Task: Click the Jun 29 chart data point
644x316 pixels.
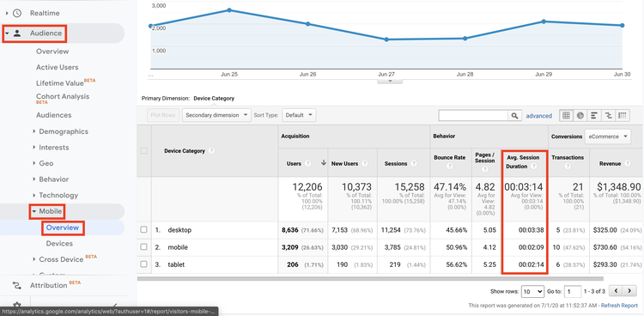Action: [544, 21]
